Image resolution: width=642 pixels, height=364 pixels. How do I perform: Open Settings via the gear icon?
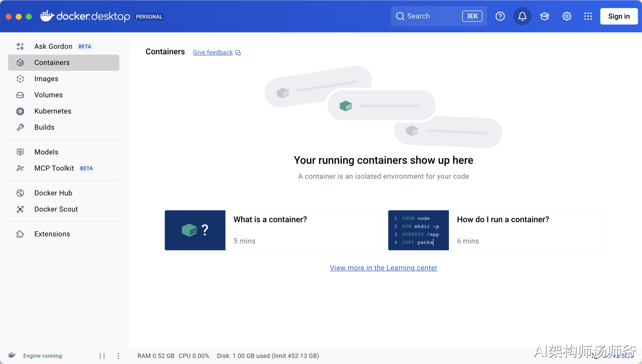click(567, 16)
